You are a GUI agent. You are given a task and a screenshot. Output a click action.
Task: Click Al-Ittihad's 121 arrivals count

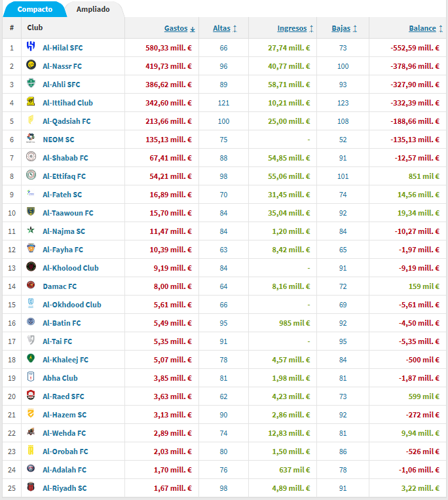point(224,103)
